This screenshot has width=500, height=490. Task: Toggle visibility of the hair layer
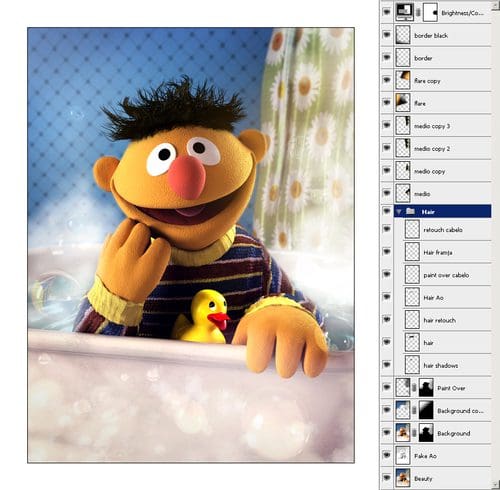pyautogui.click(x=387, y=342)
